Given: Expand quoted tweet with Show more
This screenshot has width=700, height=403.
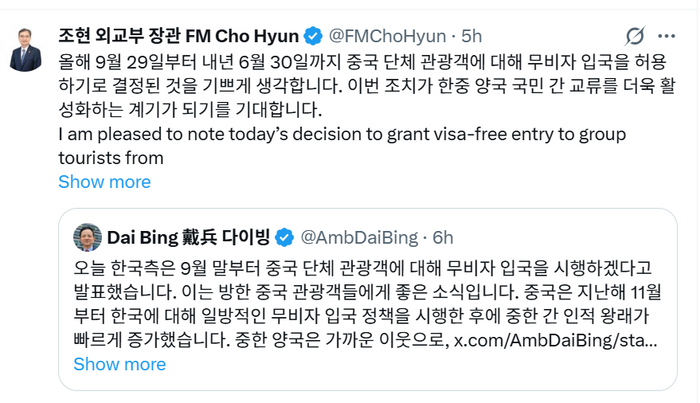Looking at the screenshot, I should (x=118, y=364).
